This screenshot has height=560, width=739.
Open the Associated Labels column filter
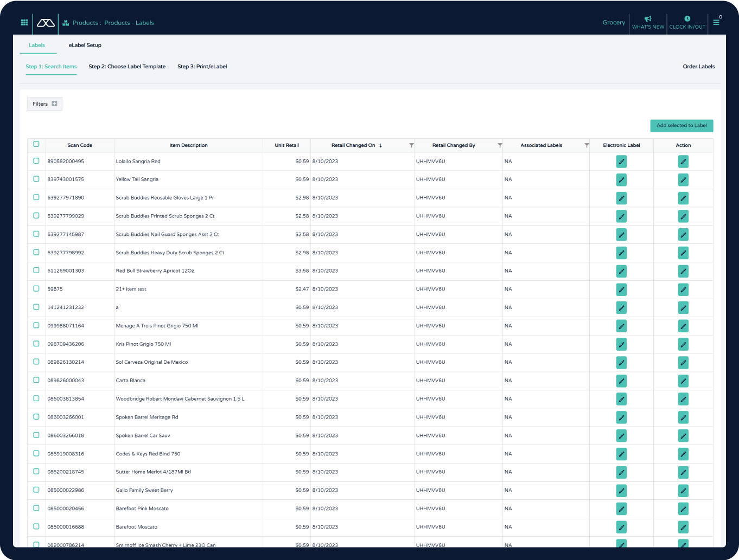[x=587, y=145]
